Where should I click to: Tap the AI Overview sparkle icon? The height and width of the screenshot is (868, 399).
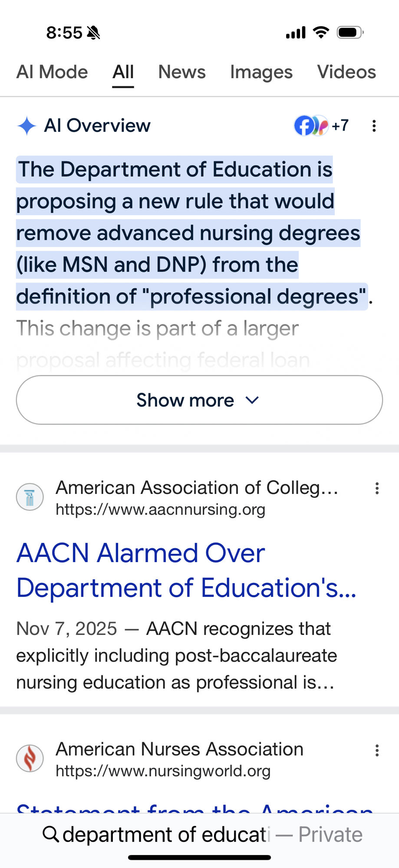[26, 126]
